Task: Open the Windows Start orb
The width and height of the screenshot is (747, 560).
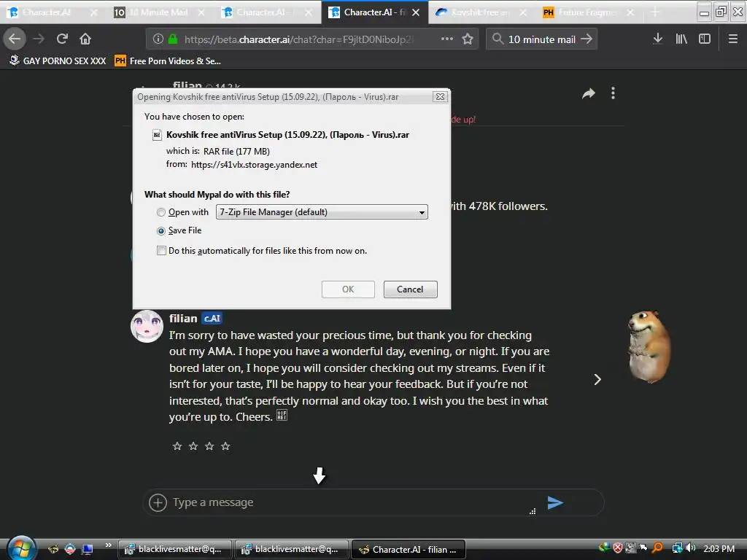Action: (20, 548)
